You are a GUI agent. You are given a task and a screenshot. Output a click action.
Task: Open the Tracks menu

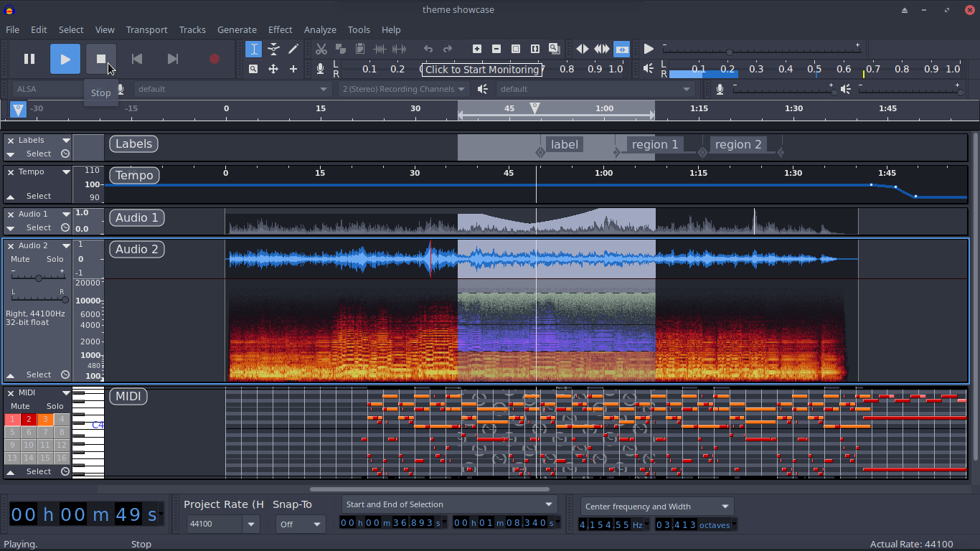[x=192, y=29]
